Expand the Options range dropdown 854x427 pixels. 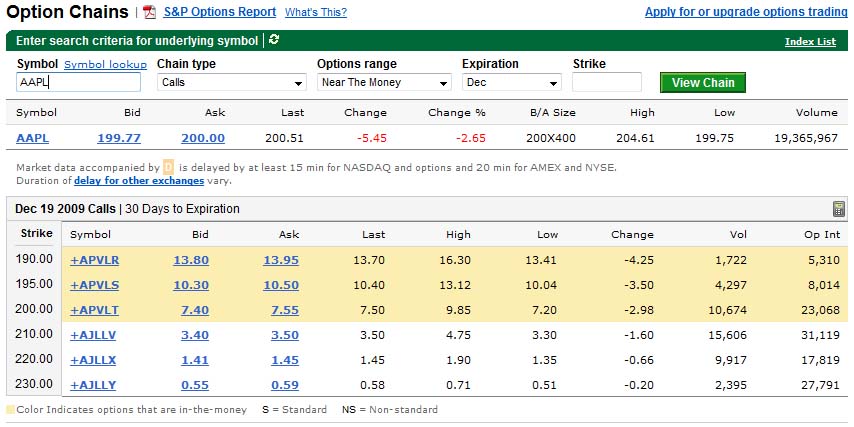[x=385, y=83]
